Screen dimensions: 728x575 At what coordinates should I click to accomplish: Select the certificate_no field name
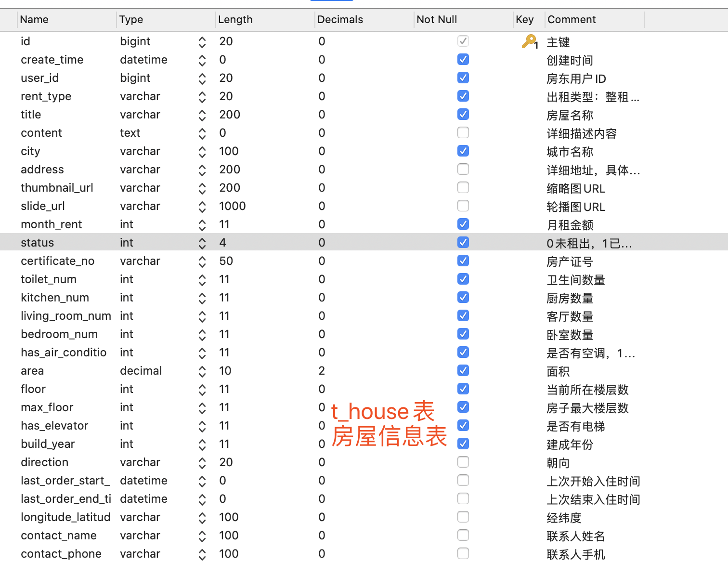[58, 261]
